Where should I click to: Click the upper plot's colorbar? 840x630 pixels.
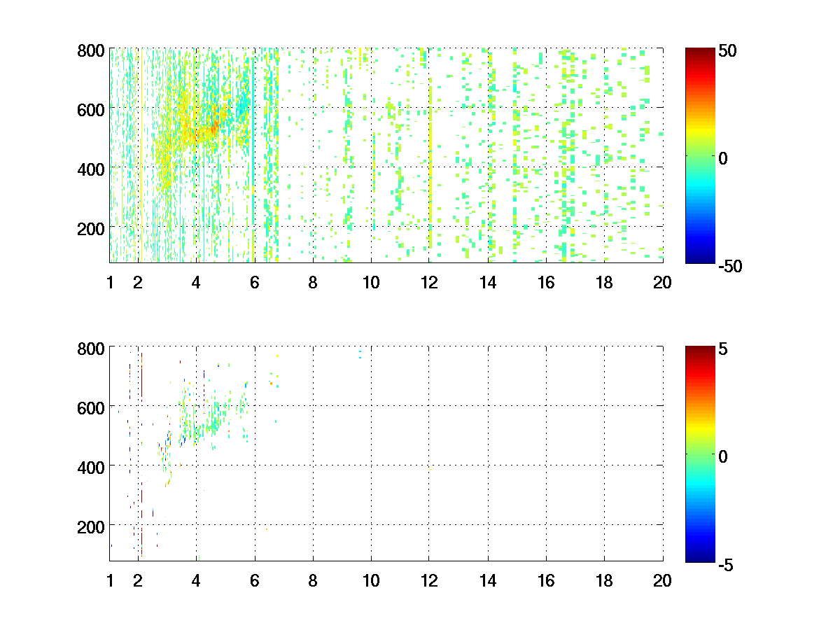[700, 155]
